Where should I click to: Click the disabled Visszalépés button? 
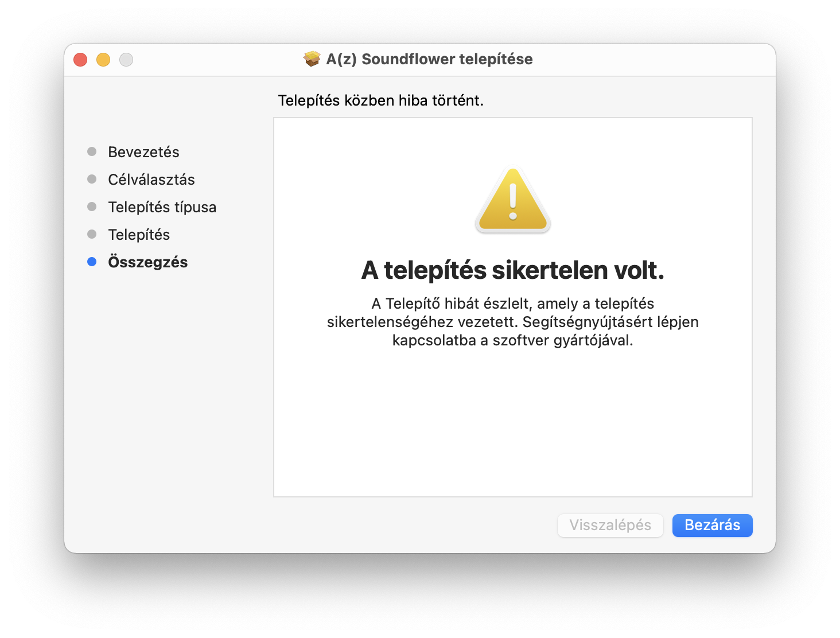[610, 525]
